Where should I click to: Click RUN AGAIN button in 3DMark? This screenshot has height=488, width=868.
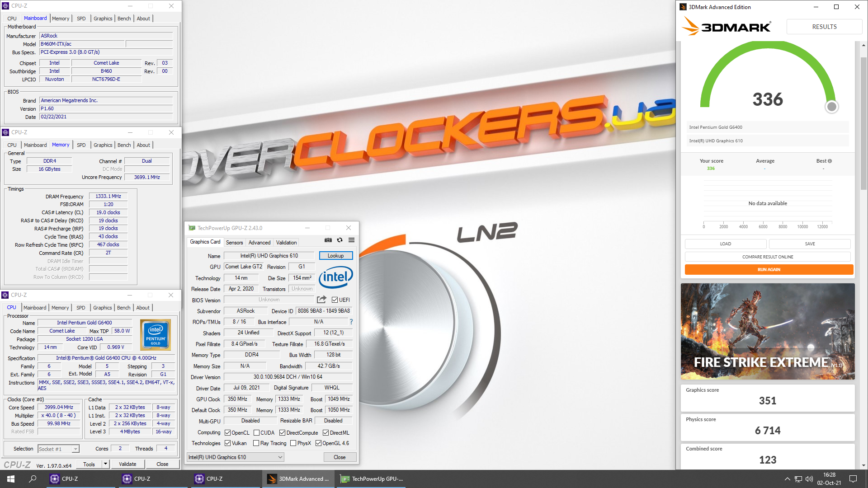[x=769, y=270]
